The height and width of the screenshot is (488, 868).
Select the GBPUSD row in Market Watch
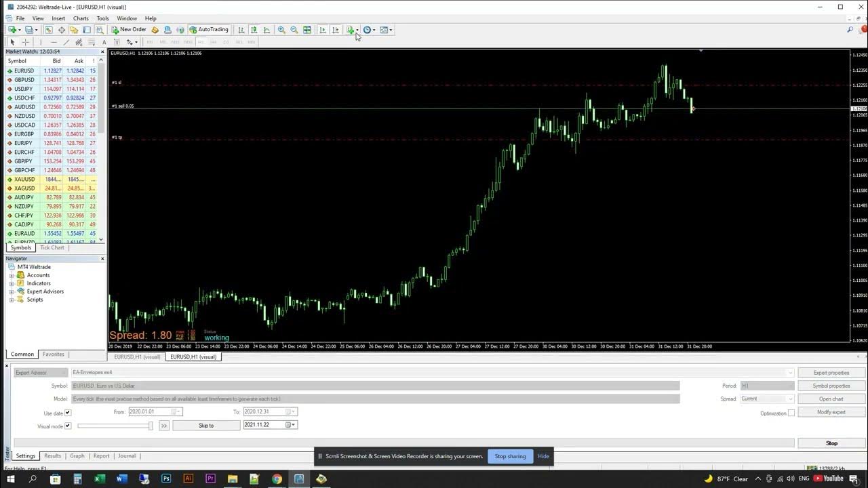(52, 80)
